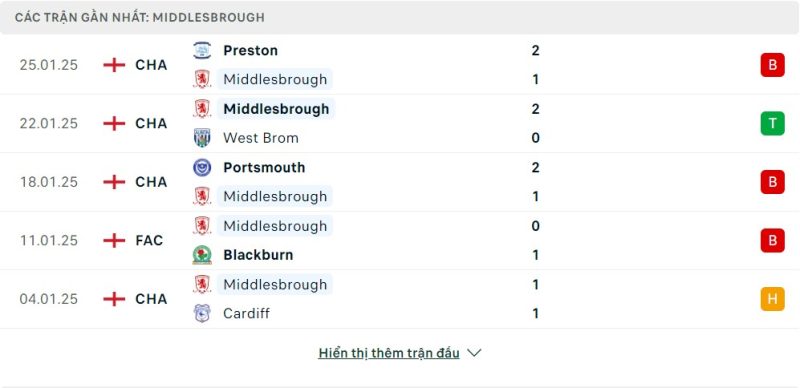Image resolution: width=800 pixels, height=388 pixels.
Task: Select the FAC competition label
Action: (x=149, y=240)
